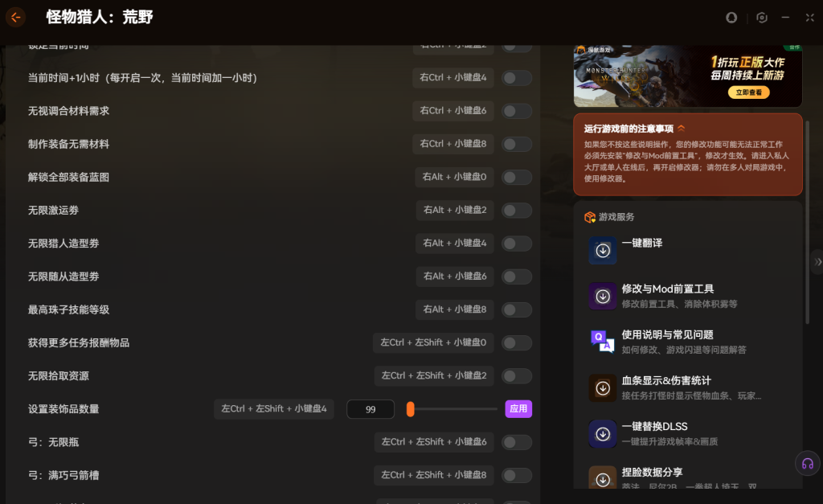Image resolution: width=823 pixels, height=504 pixels.
Task: Open the headset customer support button
Action: click(807, 463)
